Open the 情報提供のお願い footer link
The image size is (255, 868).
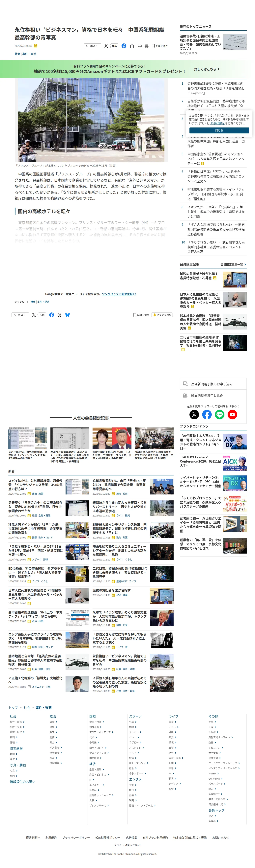click(x=22, y=782)
